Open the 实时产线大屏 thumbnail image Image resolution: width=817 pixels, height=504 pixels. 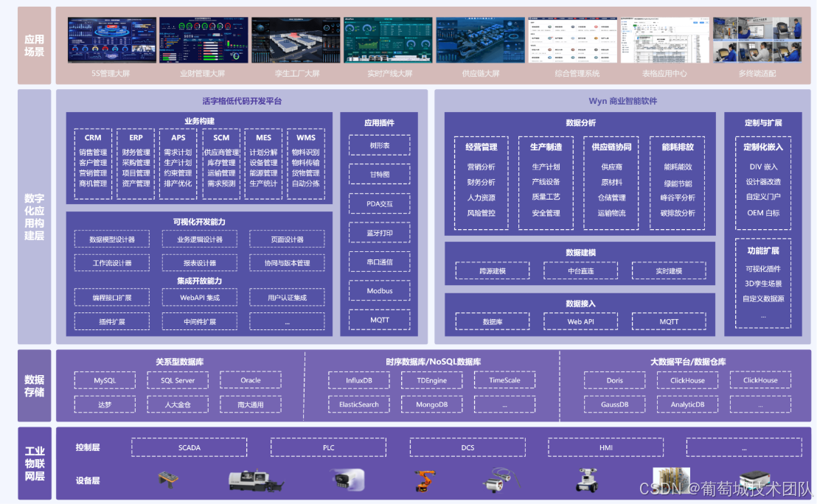tap(388, 40)
